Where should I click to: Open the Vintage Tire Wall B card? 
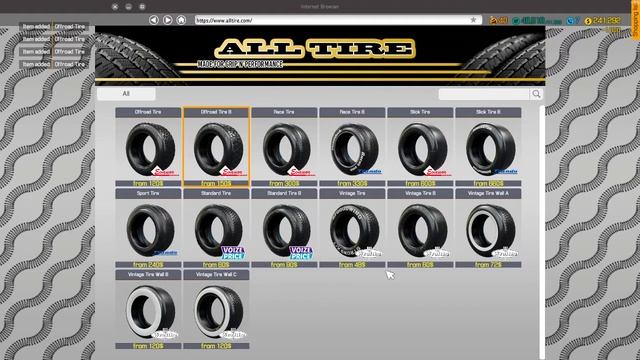coord(148,309)
